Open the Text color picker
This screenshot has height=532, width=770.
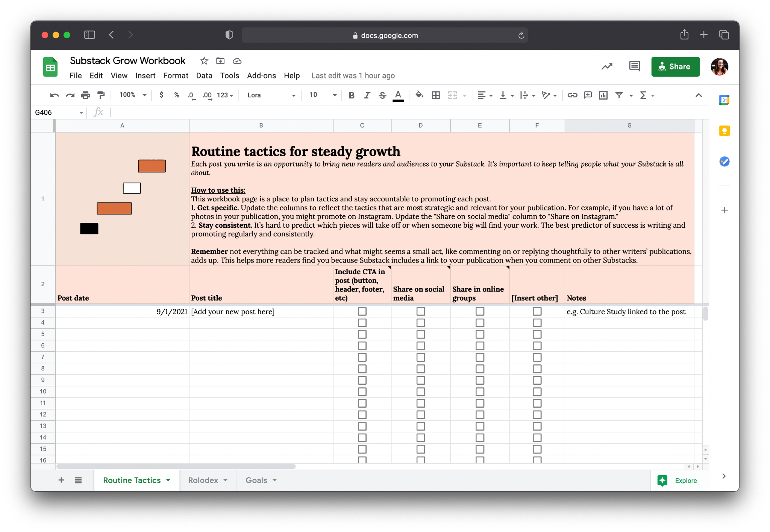coord(398,95)
